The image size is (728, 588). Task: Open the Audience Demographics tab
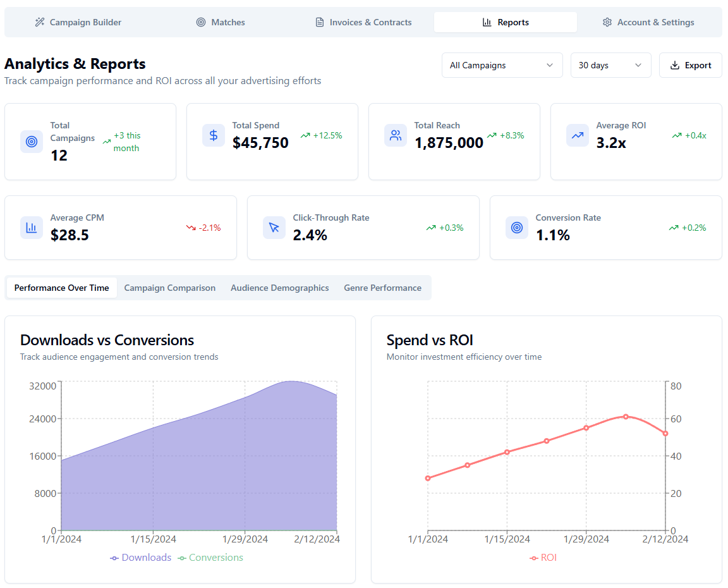coord(279,288)
